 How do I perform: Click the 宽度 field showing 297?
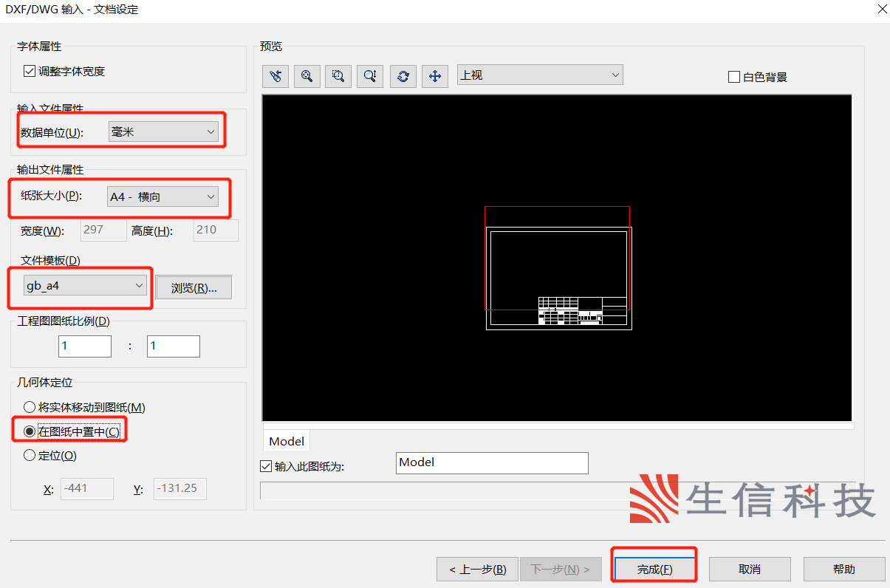pos(103,230)
